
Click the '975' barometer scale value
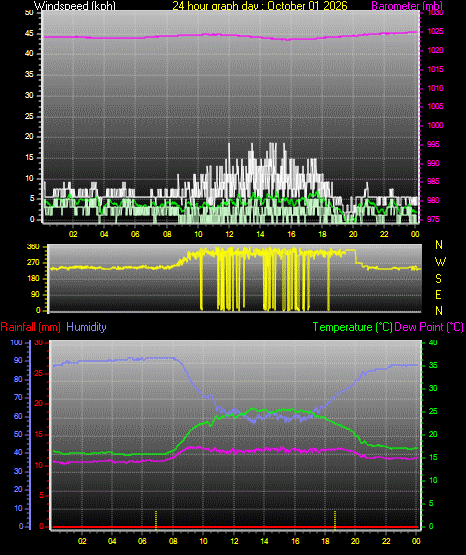pos(433,219)
